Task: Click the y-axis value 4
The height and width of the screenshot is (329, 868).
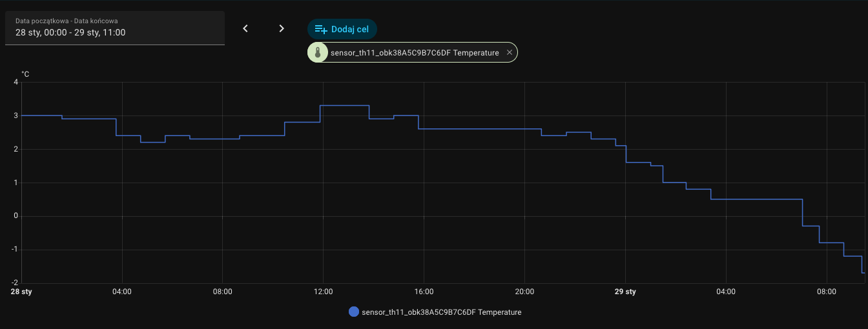Action: tap(15, 83)
